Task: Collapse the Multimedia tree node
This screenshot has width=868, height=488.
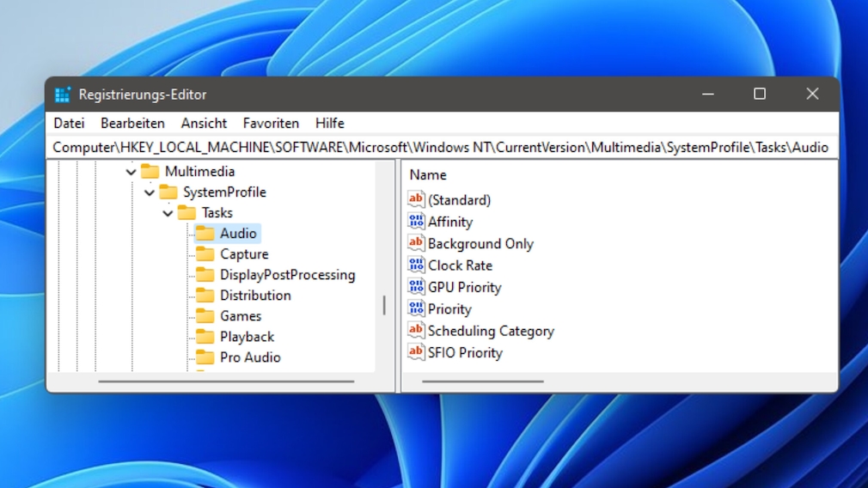Action: click(131, 172)
